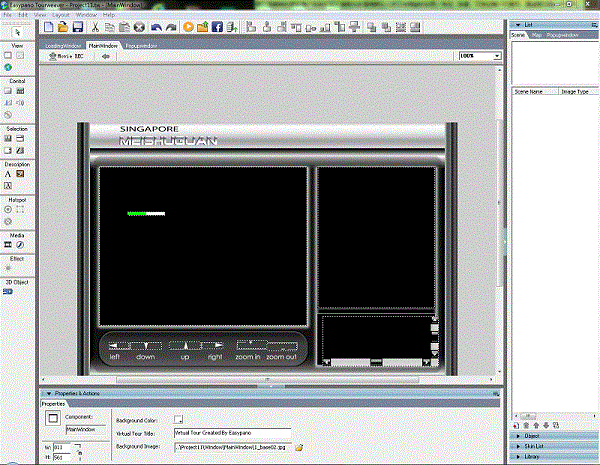
Task: Click the 'left' pan button in the skin
Action: (119, 346)
